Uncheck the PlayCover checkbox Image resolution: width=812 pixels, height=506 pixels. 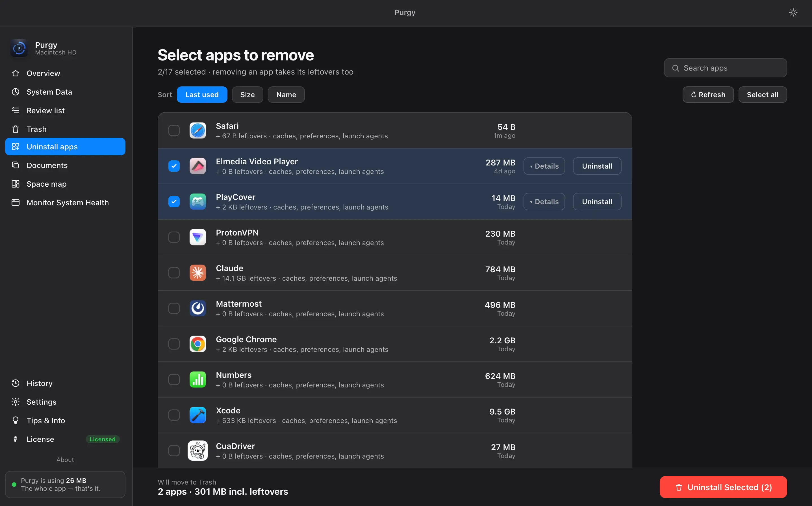point(174,201)
